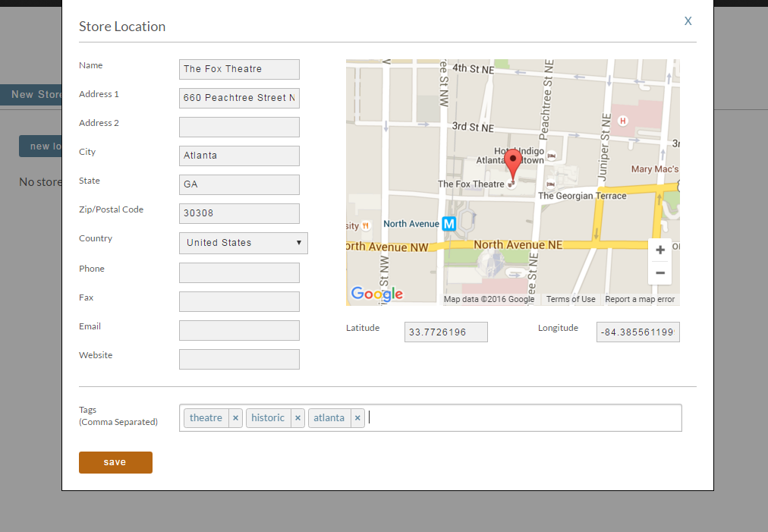
Task: Click the '4th St NE' street label
Action: (x=473, y=68)
